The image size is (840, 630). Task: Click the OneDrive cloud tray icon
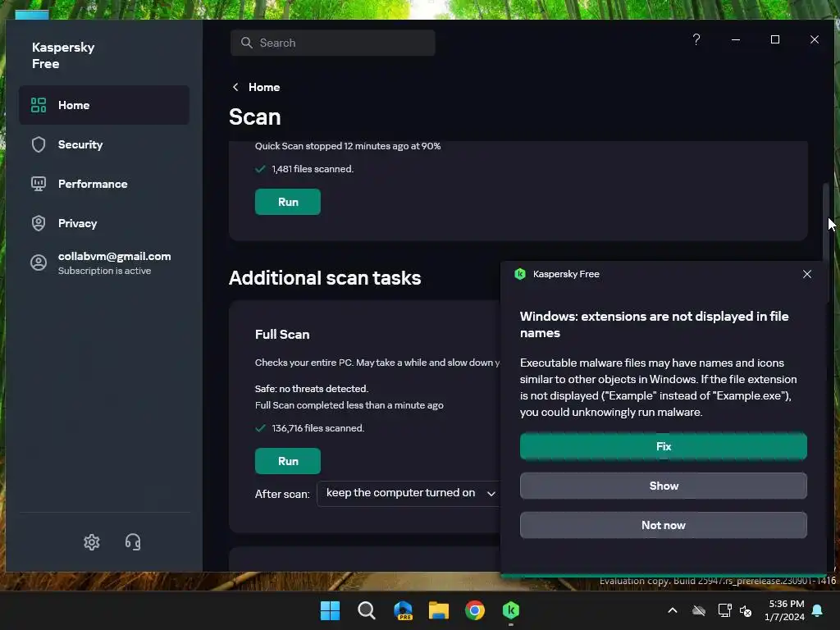[699, 610]
